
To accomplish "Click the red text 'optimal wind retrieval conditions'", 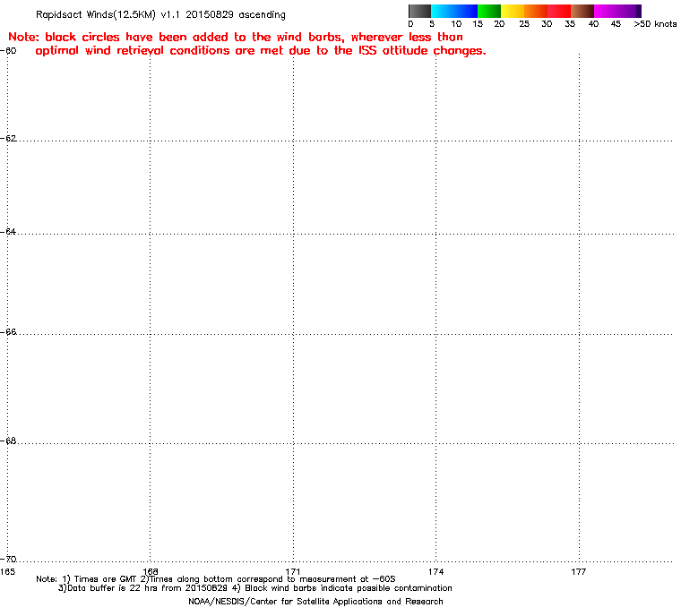I will [132, 51].
